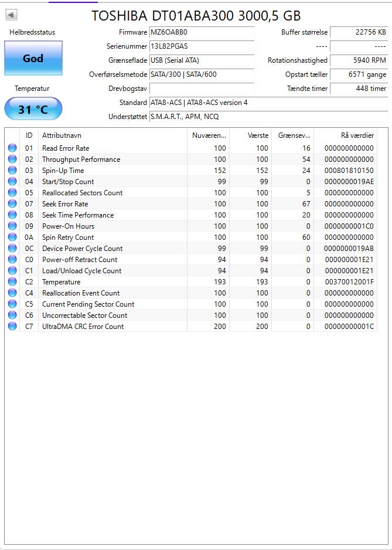The height and width of the screenshot is (550, 392).
Task: Click the empty Drevbogstav field
Action: (202, 89)
